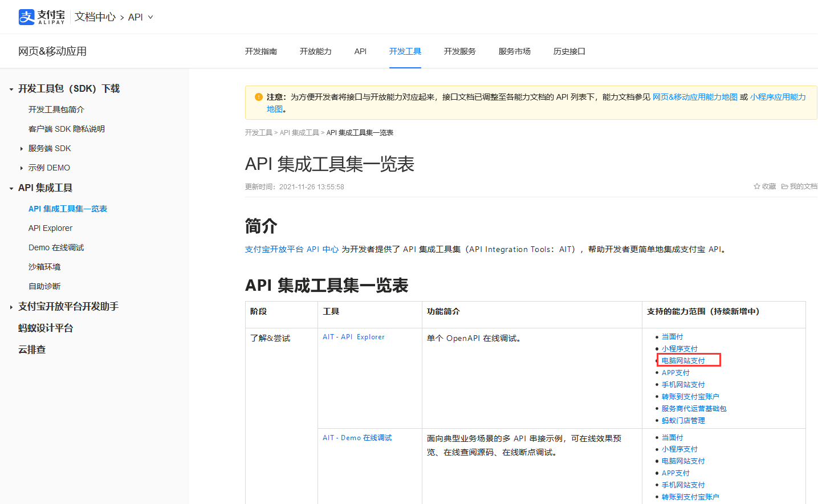Click 小程序支付 in Demo 在线调试 row
The width and height of the screenshot is (818, 504).
coord(679,449)
